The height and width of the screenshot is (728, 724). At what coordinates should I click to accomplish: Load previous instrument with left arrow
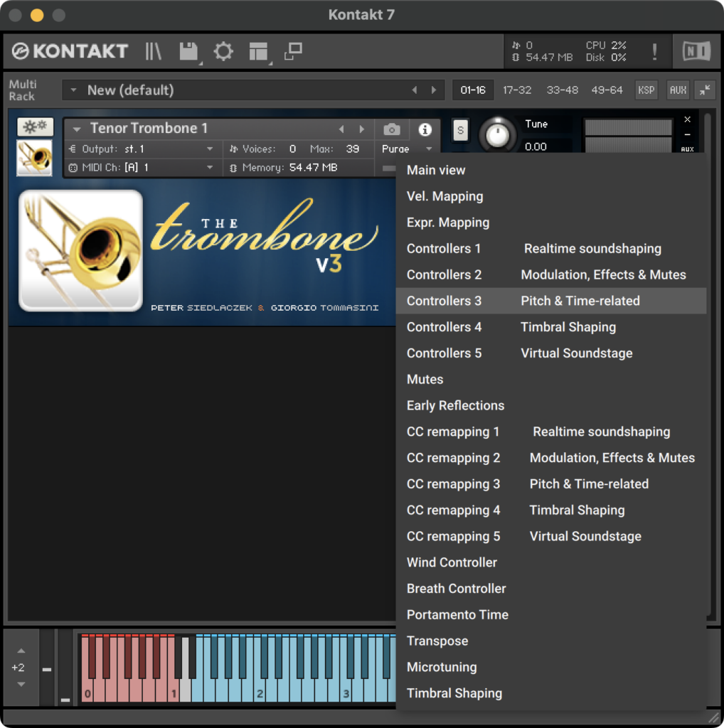(x=341, y=129)
